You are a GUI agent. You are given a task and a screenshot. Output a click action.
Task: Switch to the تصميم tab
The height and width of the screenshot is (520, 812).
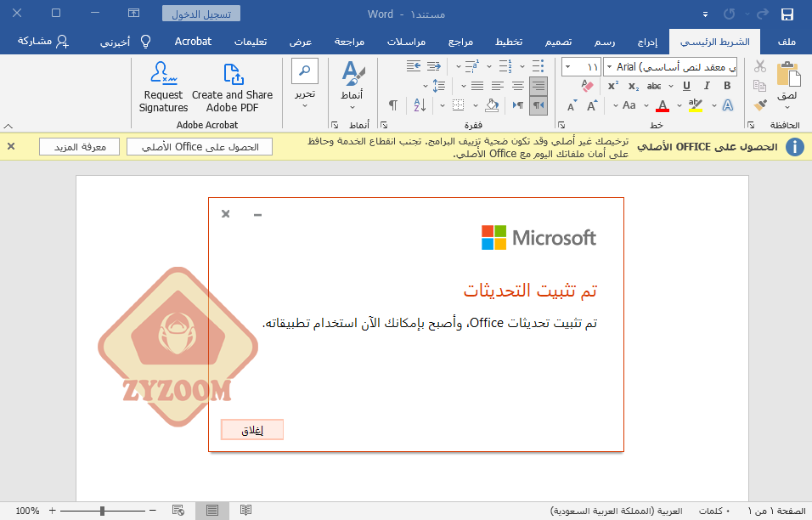(558, 42)
